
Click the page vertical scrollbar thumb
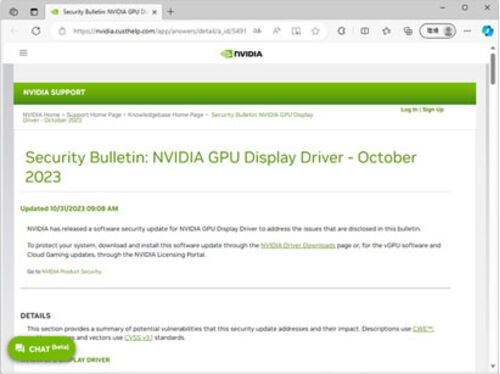click(493, 68)
